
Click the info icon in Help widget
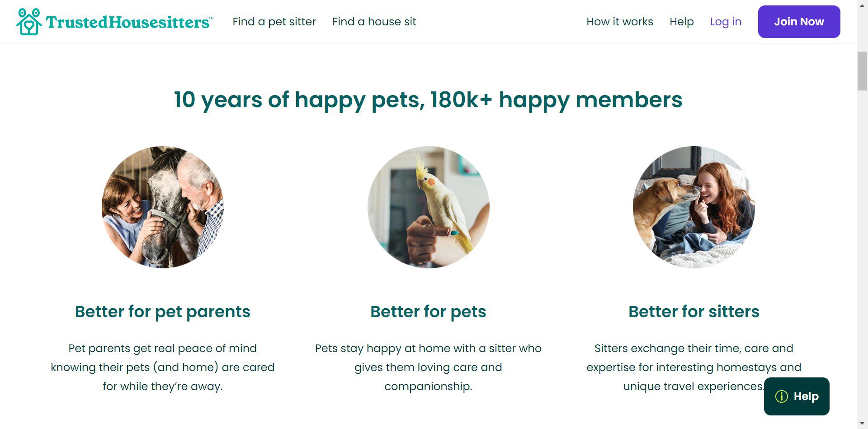pos(781,396)
